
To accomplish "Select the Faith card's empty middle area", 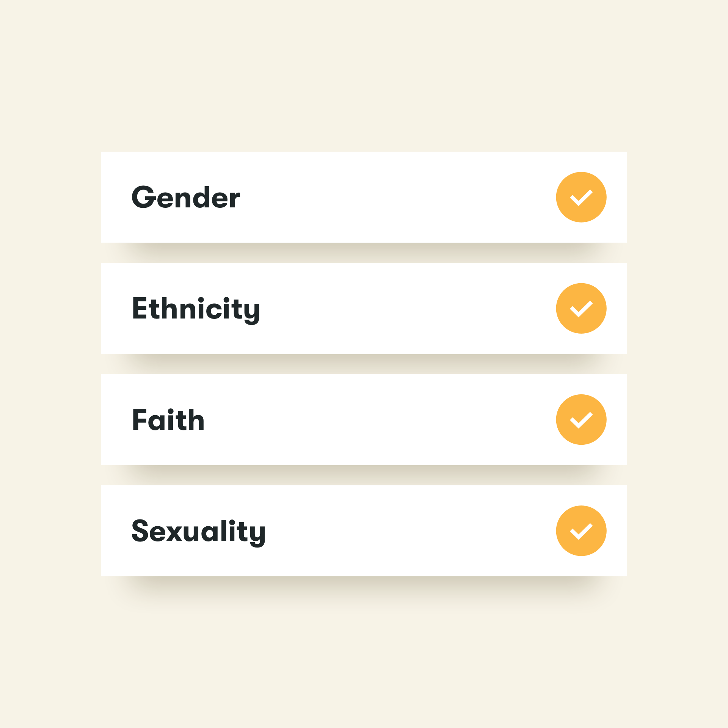I will tap(379, 419).
